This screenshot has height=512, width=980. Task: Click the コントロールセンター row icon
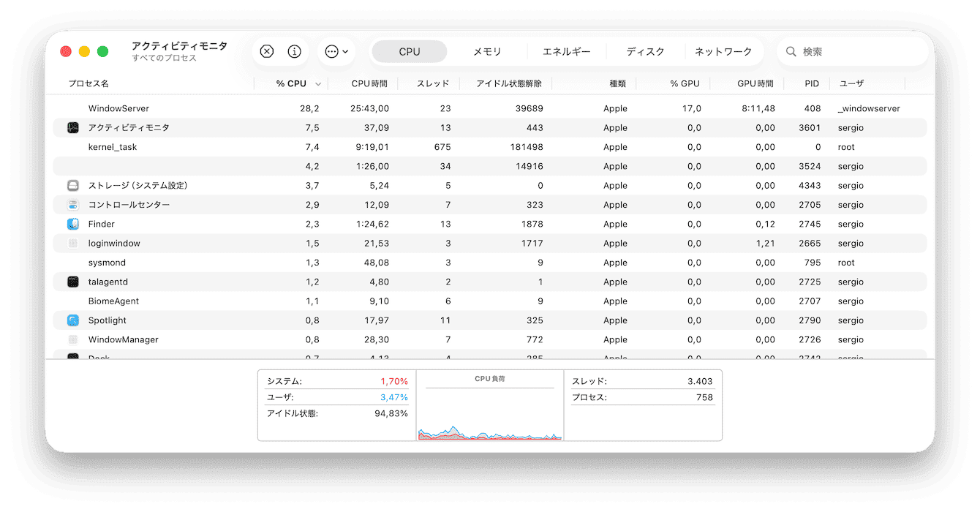[73, 205]
